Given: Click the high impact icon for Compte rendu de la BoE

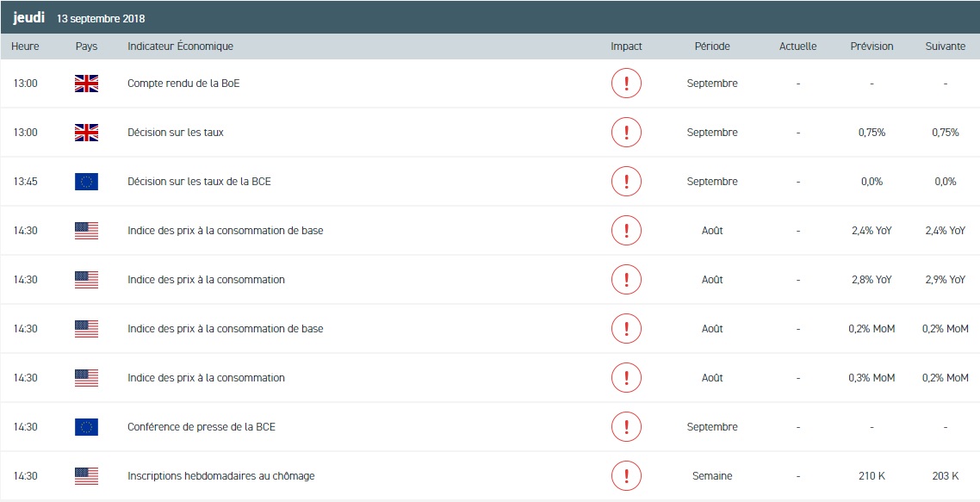Looking at the screenshot, I should tap(626, 84).
